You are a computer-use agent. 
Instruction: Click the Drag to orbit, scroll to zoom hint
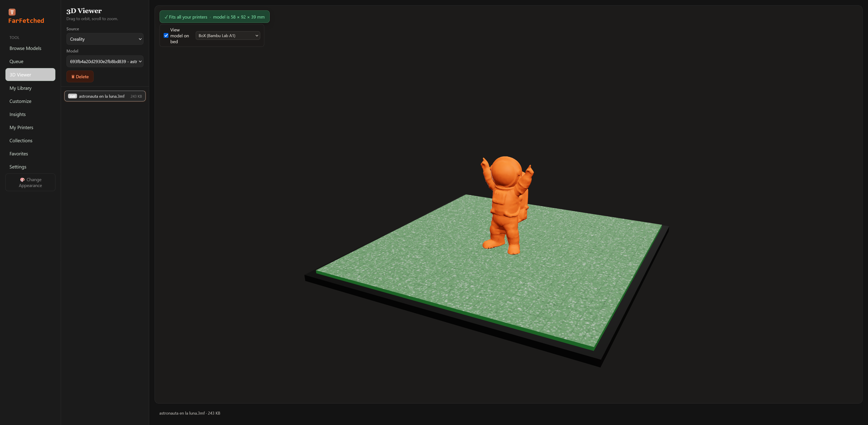pyautogui.click(x=92, y=19)
